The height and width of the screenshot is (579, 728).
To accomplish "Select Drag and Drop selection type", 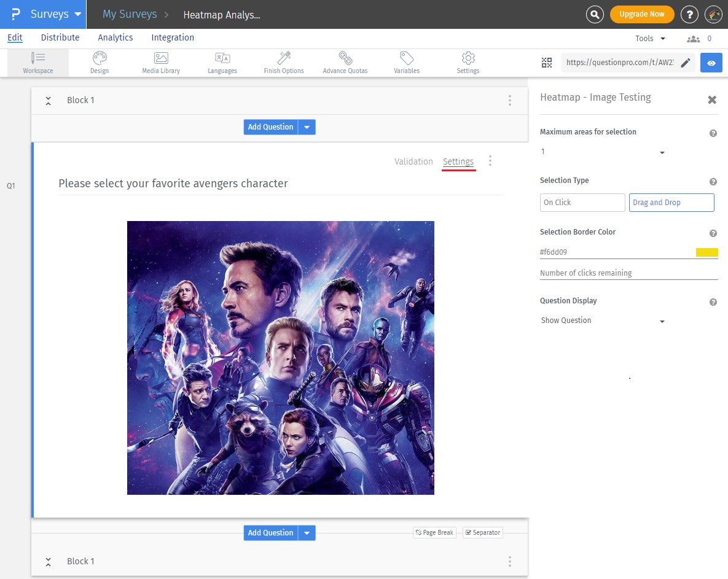I will (x=671, y=202).
